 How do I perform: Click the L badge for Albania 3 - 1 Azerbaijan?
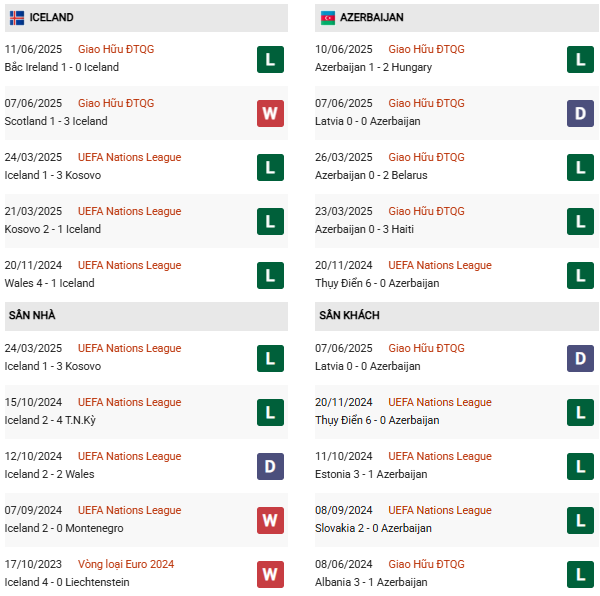click(580, 574)
